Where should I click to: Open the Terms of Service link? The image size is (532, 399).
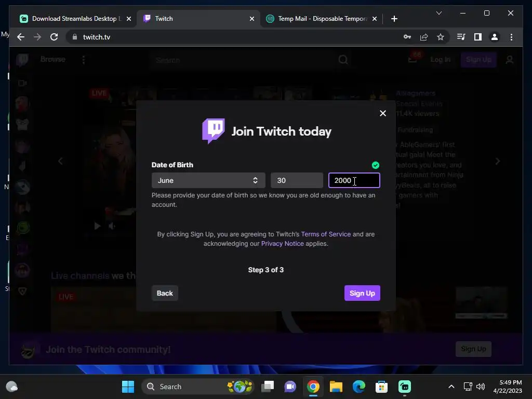pos(326,234)
